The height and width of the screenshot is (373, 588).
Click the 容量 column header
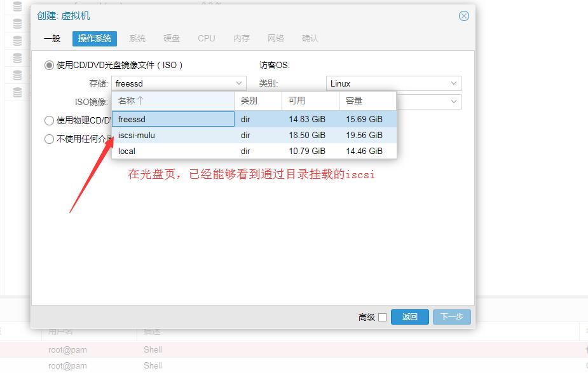367,101
